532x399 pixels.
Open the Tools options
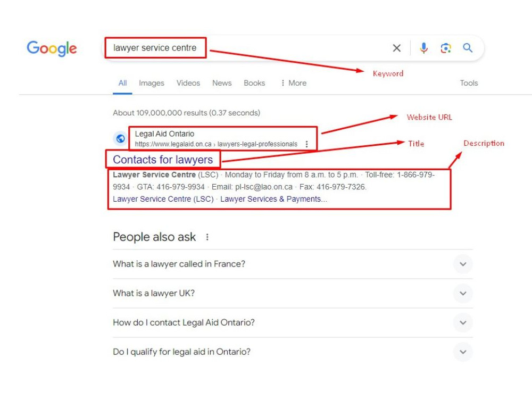469,83
